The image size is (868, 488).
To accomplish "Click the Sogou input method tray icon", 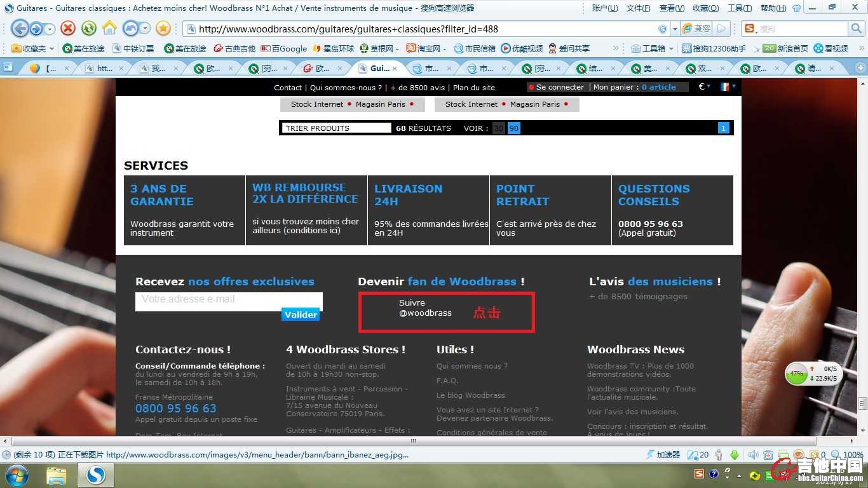I will coord(699,474).
